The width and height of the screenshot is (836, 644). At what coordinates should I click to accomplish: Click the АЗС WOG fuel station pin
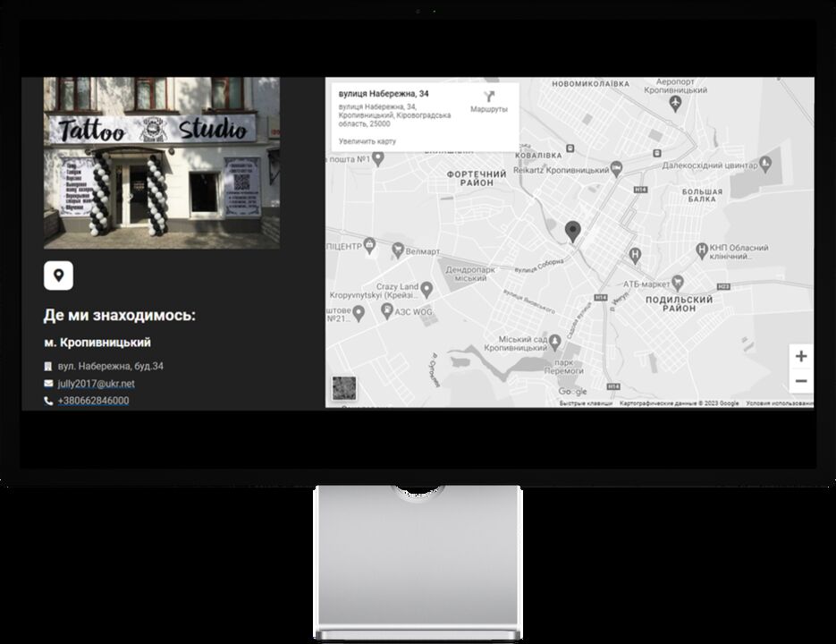coord(387,310)
